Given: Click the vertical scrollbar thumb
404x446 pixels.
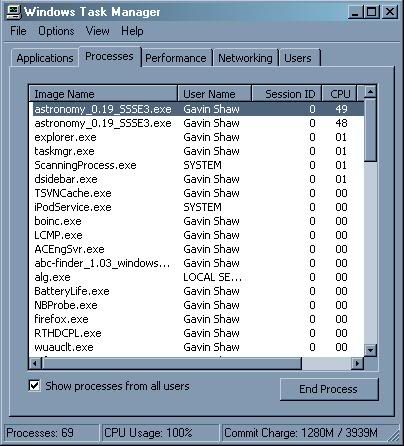Looking at the screenshot, I should (x=370, y=130).
